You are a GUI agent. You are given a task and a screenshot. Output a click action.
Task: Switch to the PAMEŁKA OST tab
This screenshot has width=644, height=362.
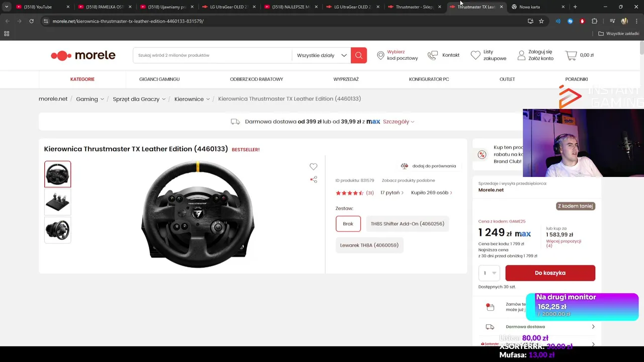click(105, 7)
